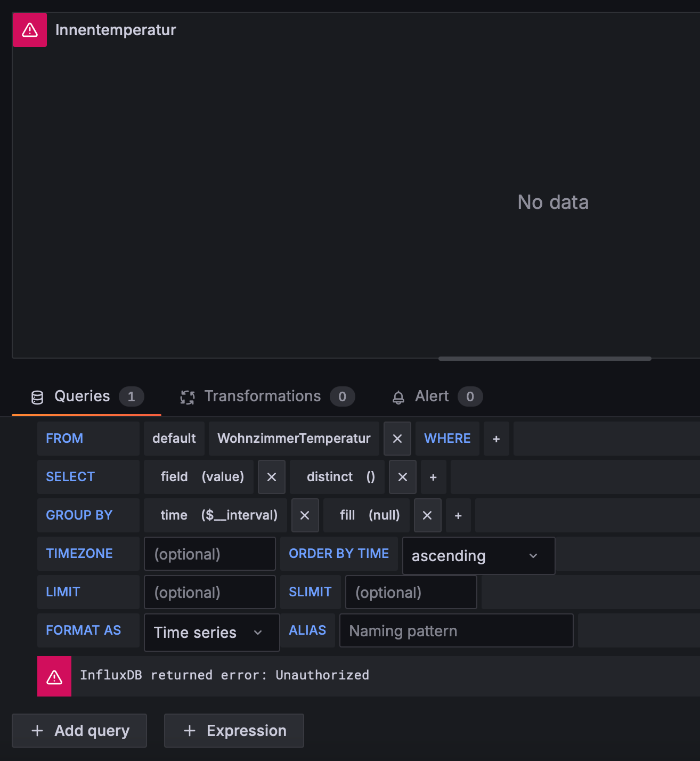The width and height of the screenshot is (700, 761).
Task: Remove fill (null) from GROUP BY
Action: [x=428, y=515]
